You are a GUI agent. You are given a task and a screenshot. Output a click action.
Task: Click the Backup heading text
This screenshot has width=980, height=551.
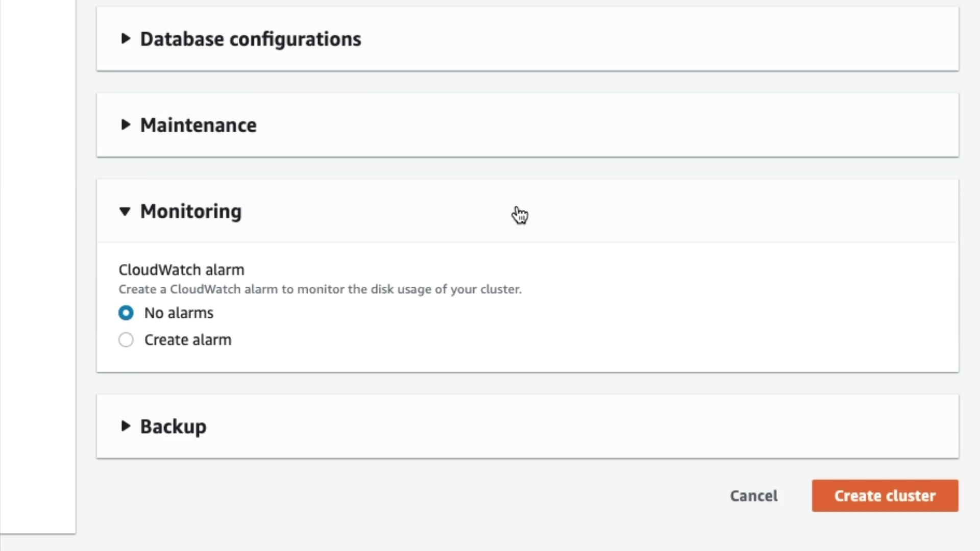point(173,427)
